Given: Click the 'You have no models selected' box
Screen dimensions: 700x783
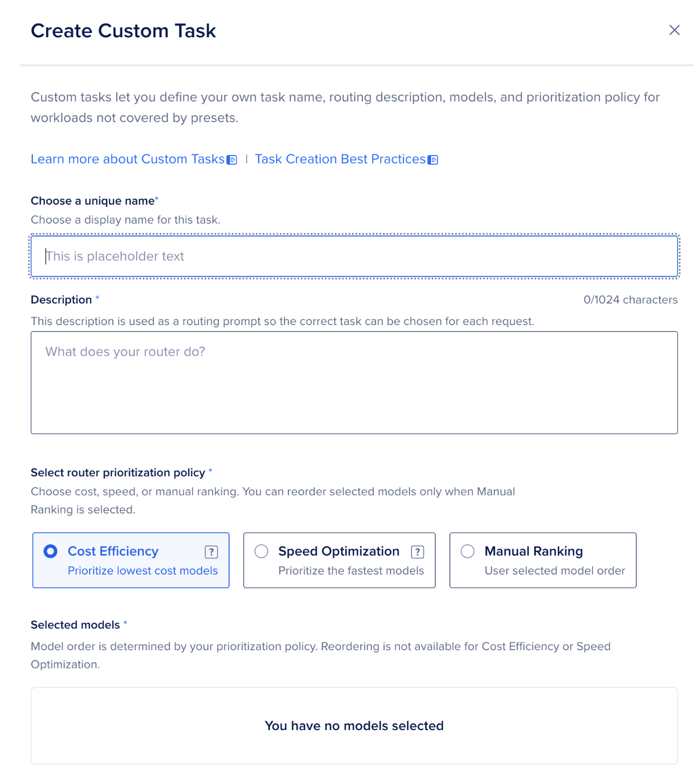Looking at the screenshot, I should coord(354,726).
